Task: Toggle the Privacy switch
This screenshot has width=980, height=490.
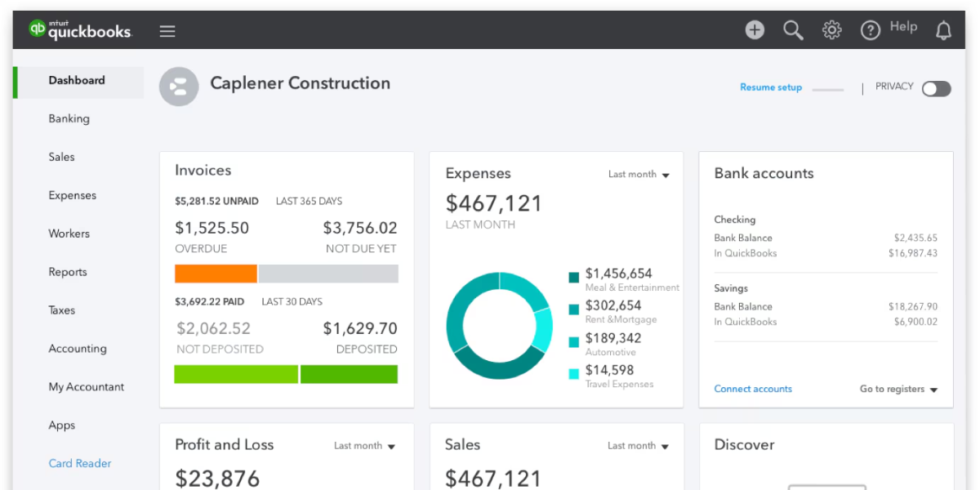Action: (936, 88)
